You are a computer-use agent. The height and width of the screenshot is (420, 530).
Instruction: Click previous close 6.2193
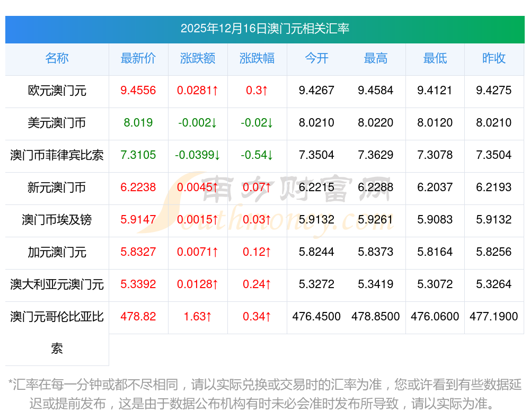tap(494, 187)
